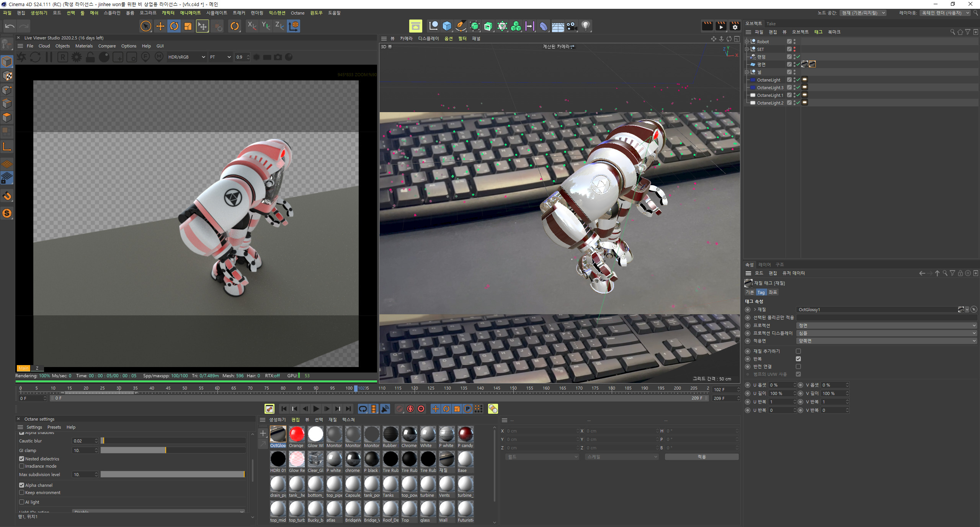This screenshot has width=980, height=527.
Task: Click the Undo arrow icon
Action: click(10, 26)
